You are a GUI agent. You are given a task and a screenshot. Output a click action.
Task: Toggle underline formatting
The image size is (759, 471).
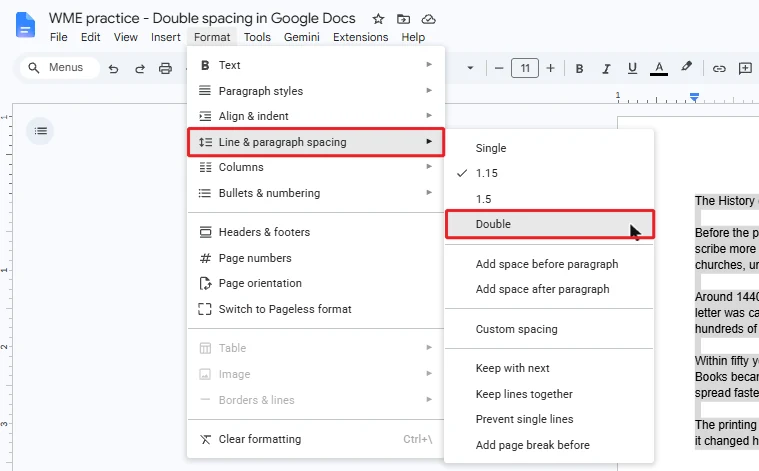pos(632,68)
